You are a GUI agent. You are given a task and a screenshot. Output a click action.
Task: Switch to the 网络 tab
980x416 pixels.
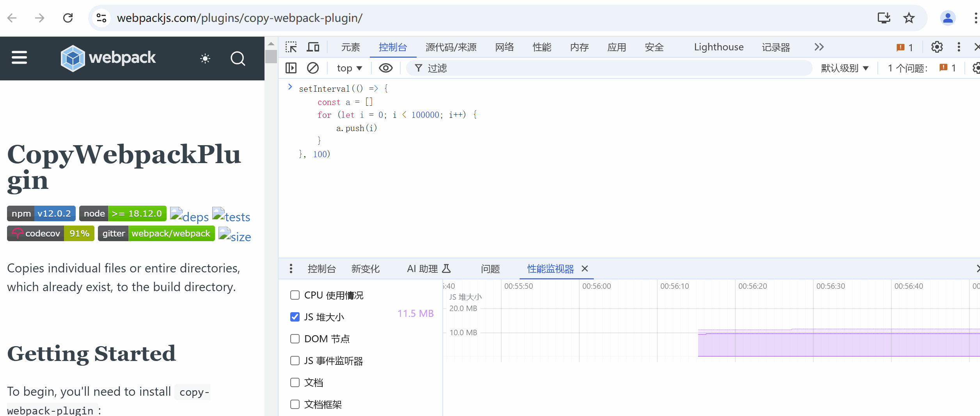pos(504,47)
